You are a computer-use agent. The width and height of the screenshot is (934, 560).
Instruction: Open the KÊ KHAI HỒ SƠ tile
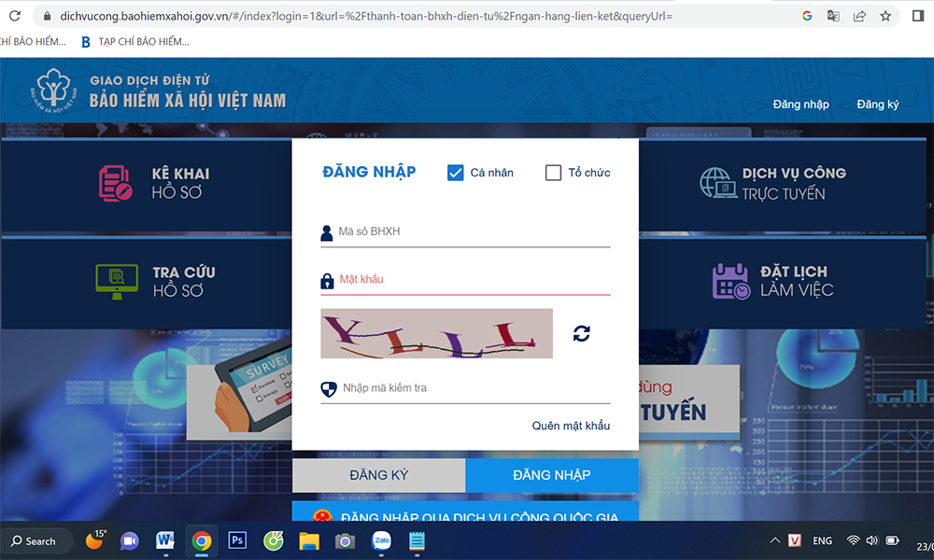147,185
